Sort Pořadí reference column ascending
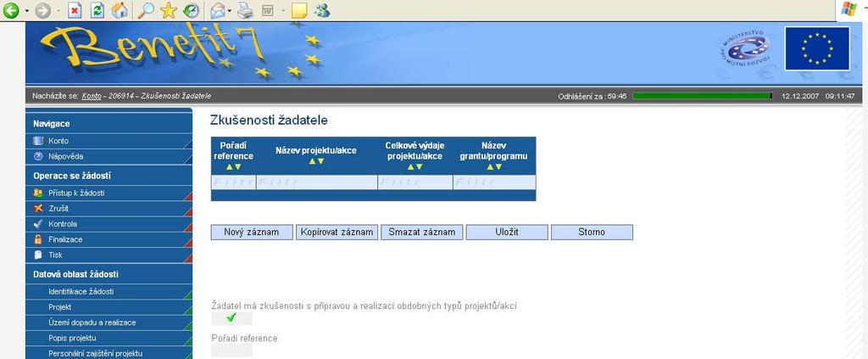Viewport: 868px width, 359px height. click(229, 166)
